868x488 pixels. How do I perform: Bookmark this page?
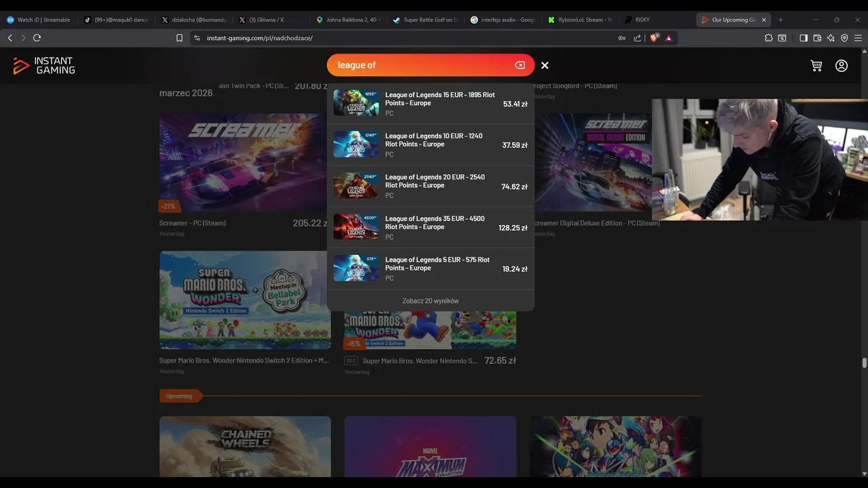[179, 38]
